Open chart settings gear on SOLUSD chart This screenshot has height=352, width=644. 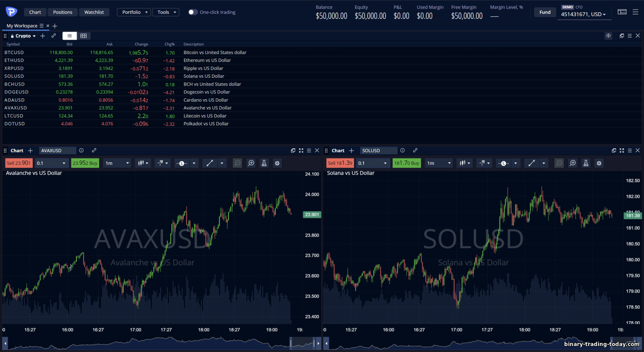pyautogui.click(x=599, y=163)
